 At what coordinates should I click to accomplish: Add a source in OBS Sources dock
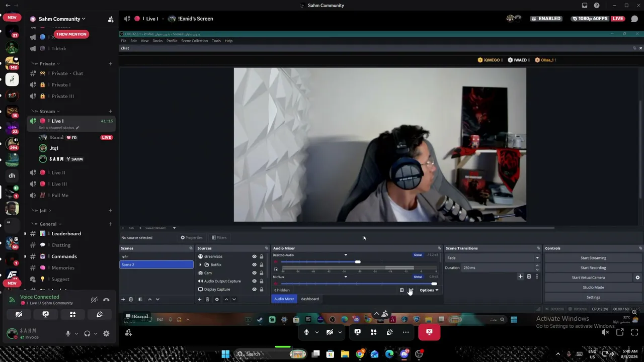point(199,299)
